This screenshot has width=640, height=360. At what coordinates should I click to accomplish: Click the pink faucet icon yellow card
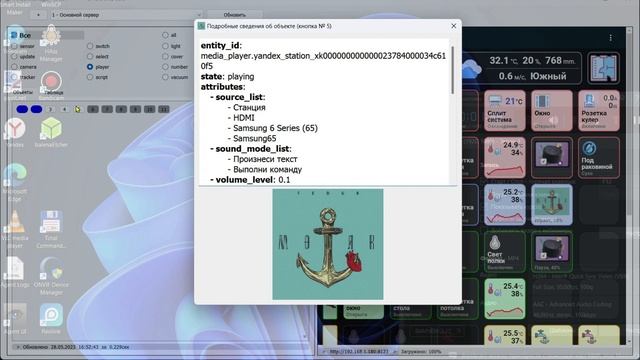coord(599,336)
